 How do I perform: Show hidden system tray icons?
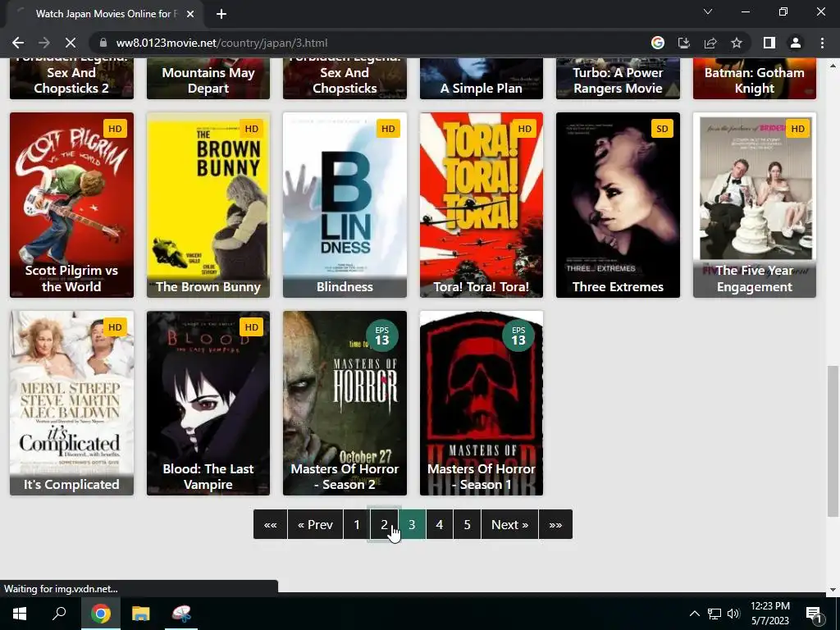(694, 614)
